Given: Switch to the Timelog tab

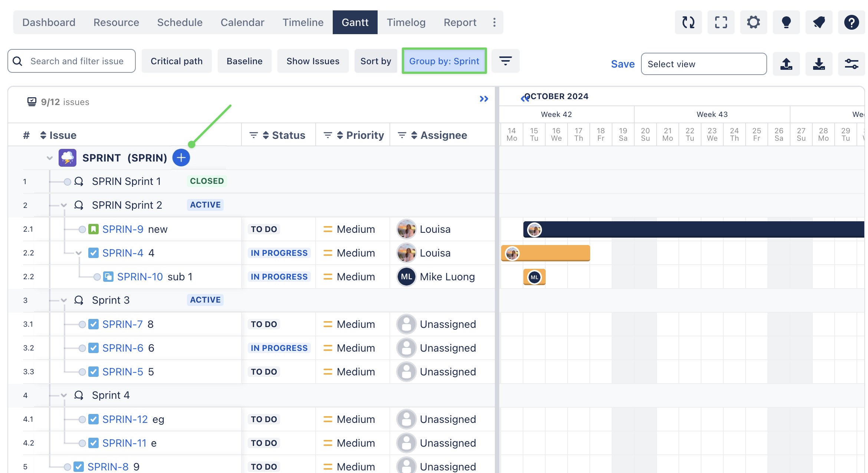Looking at the screenshot, I should point(406,22).
